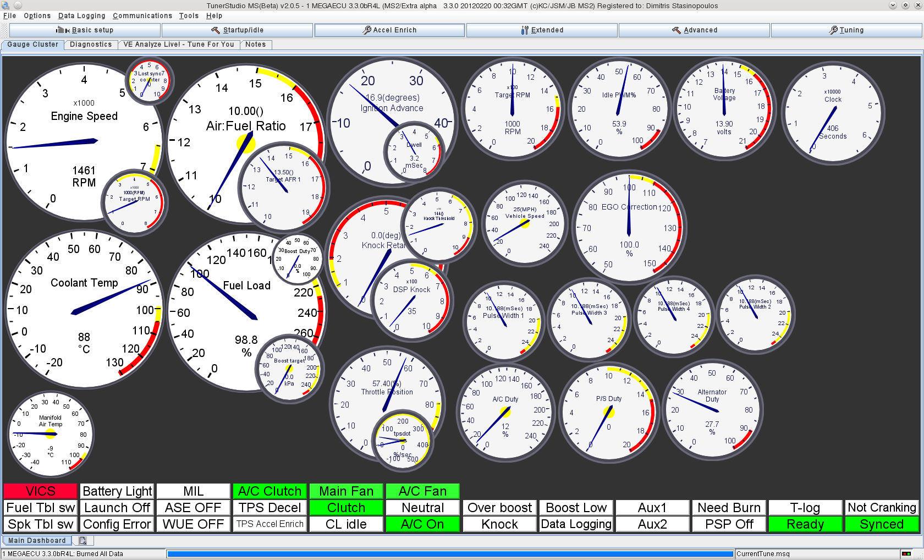Screen dimensions: 924x560
Task: Open the Communications dropdown menu
Action: tap(142, 15)
